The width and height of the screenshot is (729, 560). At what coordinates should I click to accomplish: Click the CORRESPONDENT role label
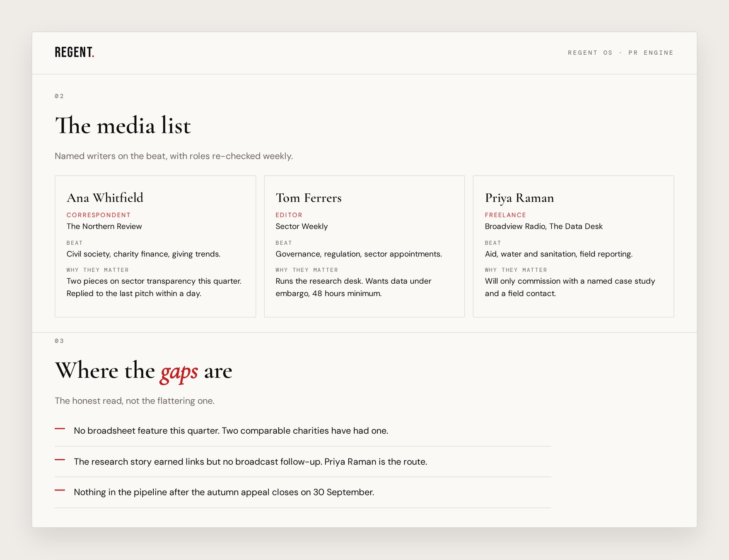pyautogui.click(x=99, y=215)
